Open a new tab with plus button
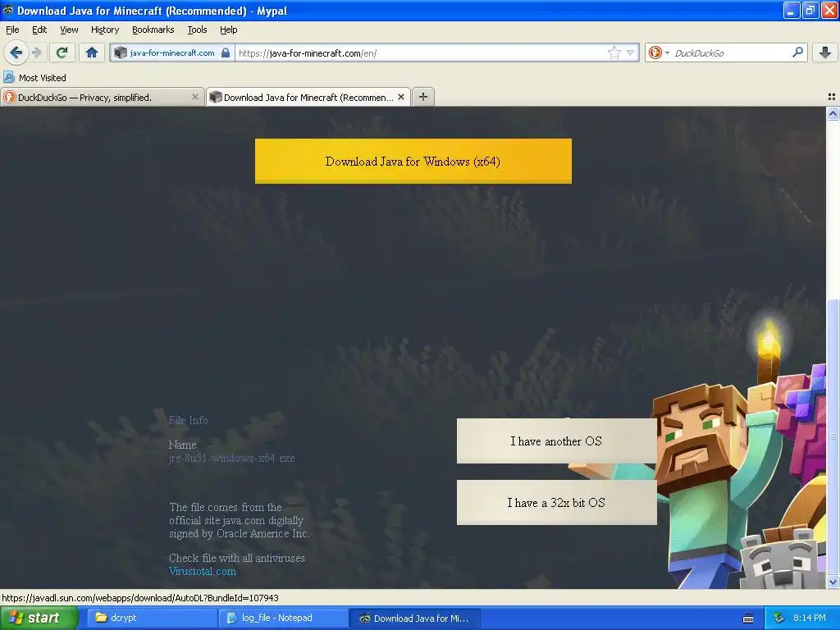Image resolution: width=840 pixels, height=630 pixels. click(423, 97)
